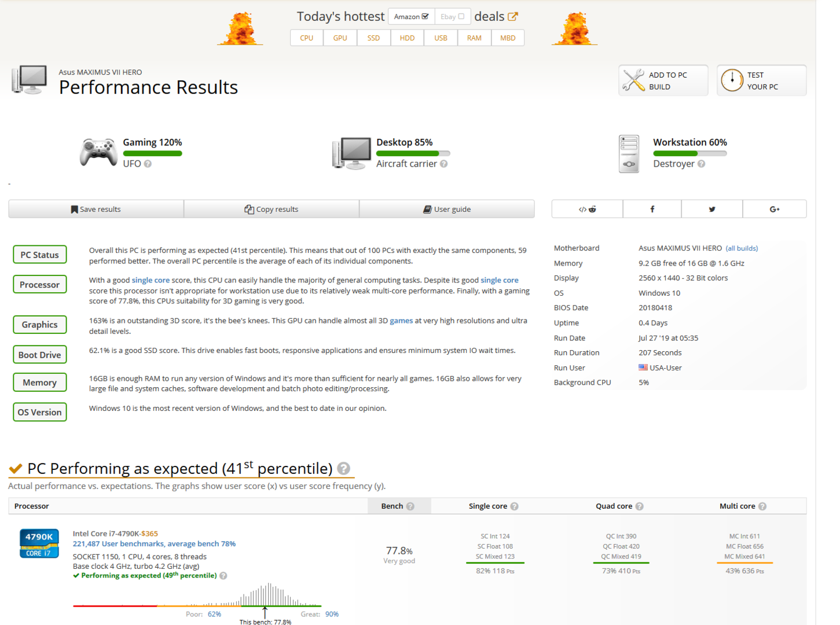
Task: Open first single core link in Processor text
Action: coord(151,280)
